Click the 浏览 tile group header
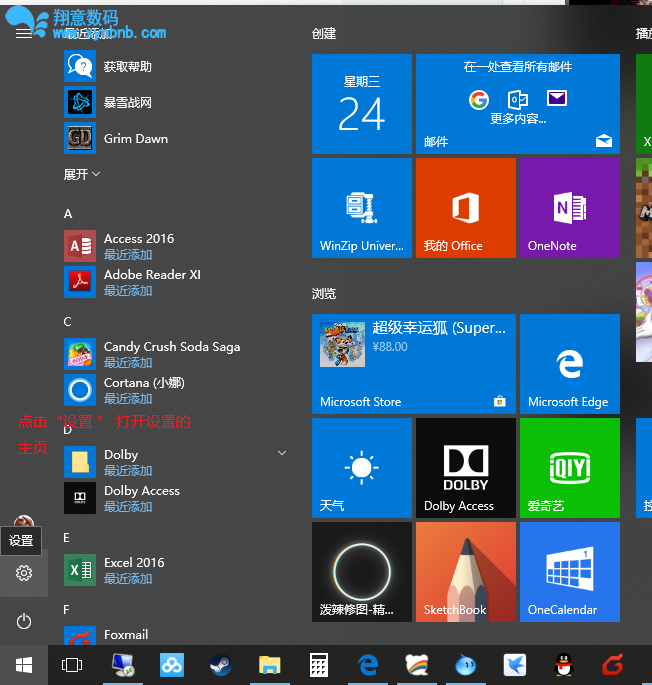 click(324, 294)
